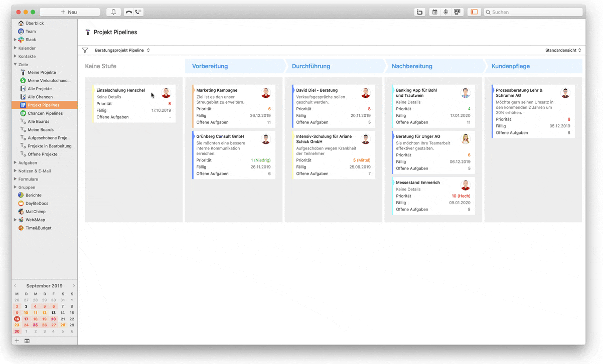Collapse the Ziele sidebar section
This screenshot has width=603, height=364.
click(x=16, y=64)
